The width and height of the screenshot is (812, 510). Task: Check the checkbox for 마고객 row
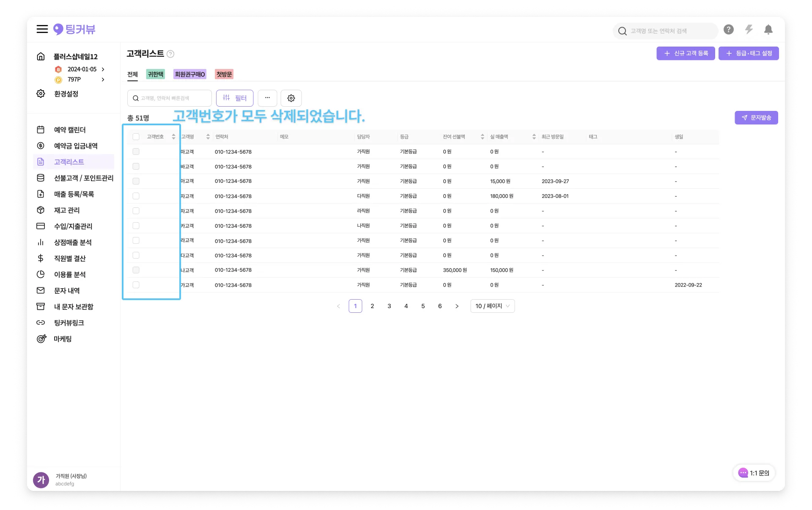(136, 152)
